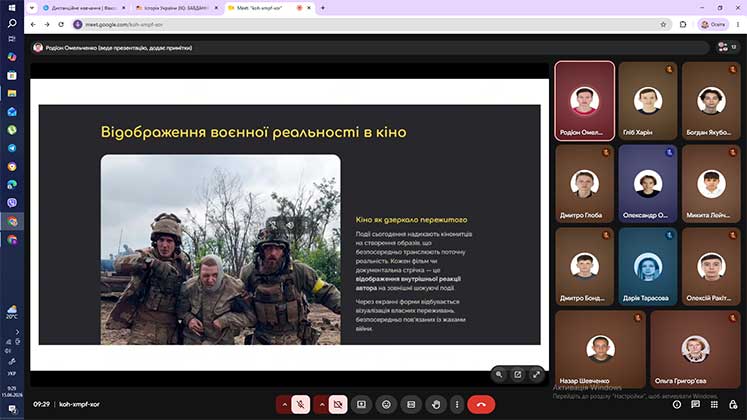
Task: Open host controls lock icon
Action: click(733, 404)
